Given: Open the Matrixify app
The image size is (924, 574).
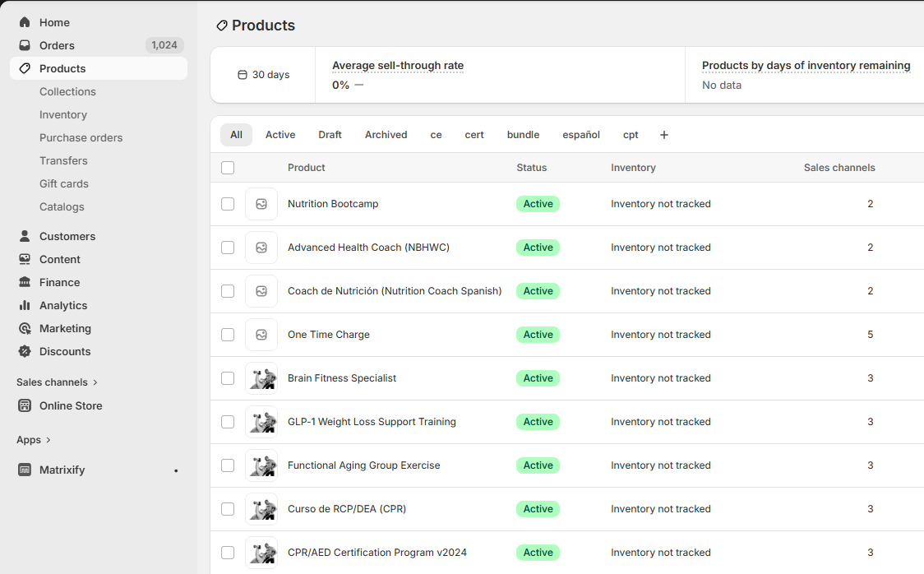Looking at the screenshot, I should click(x=62, y=470).
